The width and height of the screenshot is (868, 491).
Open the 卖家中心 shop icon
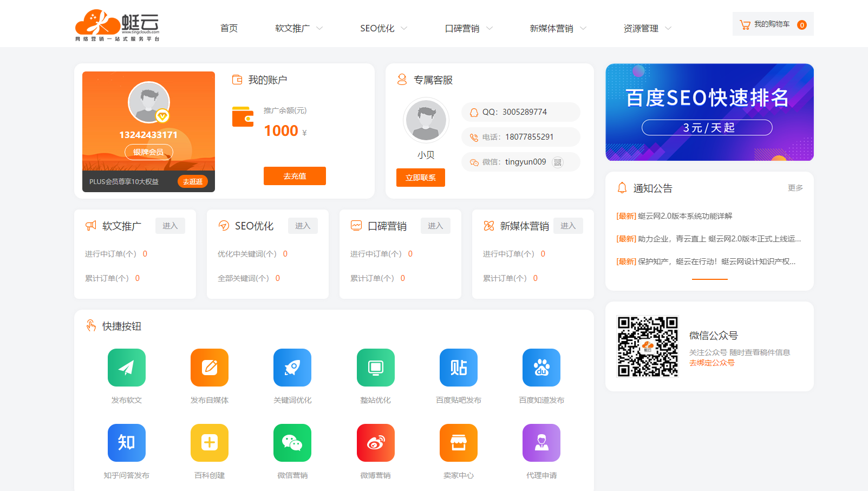[x=459, y=443]
